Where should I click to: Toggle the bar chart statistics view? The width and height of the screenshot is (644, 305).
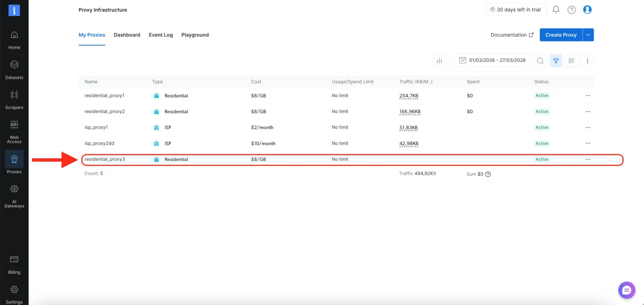click(x=439, y=61)
